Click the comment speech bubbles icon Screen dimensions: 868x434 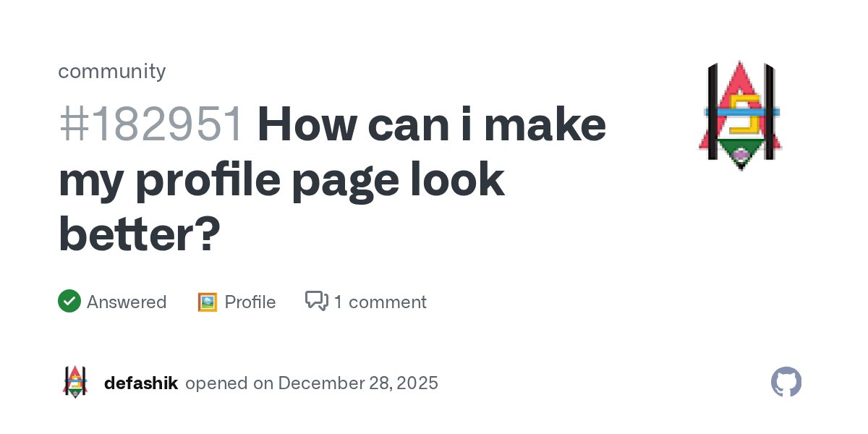(x=317, y=301)
